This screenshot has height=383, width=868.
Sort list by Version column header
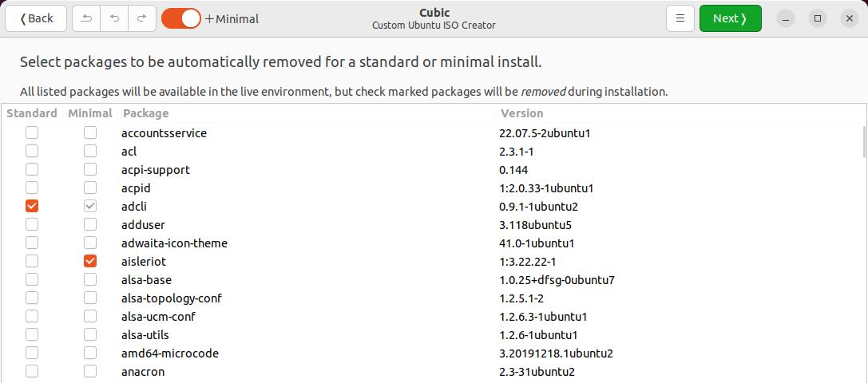pos(522,113)
